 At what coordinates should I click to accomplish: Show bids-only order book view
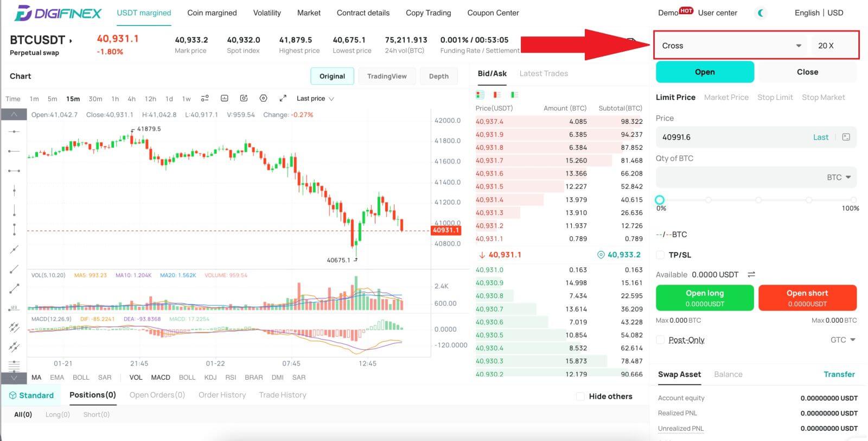click(514, 94)
